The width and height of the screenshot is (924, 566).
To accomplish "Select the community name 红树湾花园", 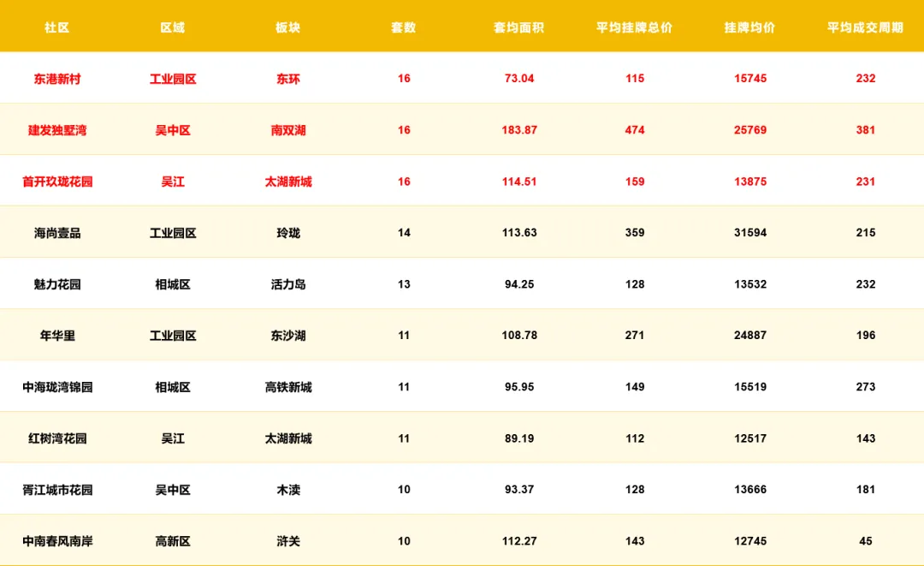I will [57, 438].
